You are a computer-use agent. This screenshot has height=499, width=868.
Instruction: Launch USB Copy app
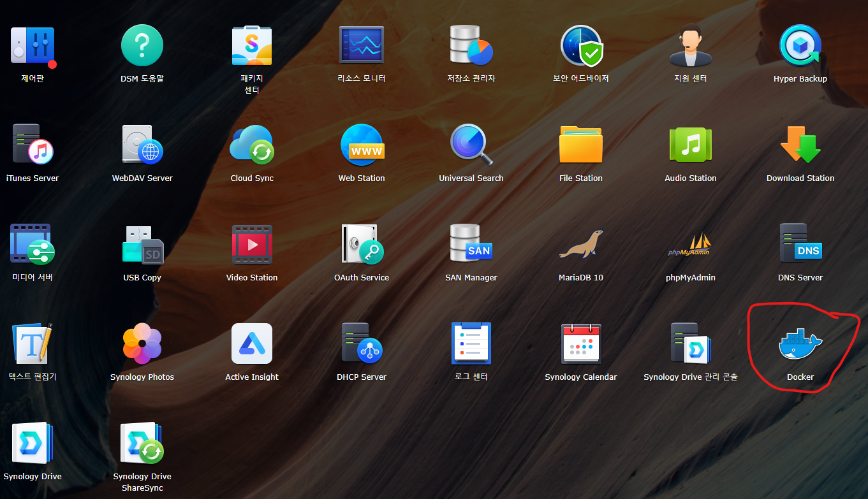[x=142, y=245]
